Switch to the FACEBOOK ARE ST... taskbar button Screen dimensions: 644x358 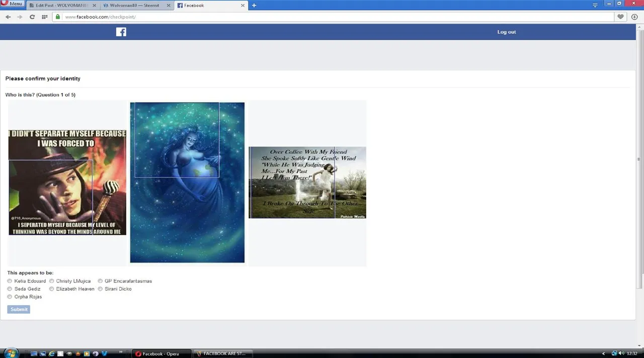click(223, 353)
